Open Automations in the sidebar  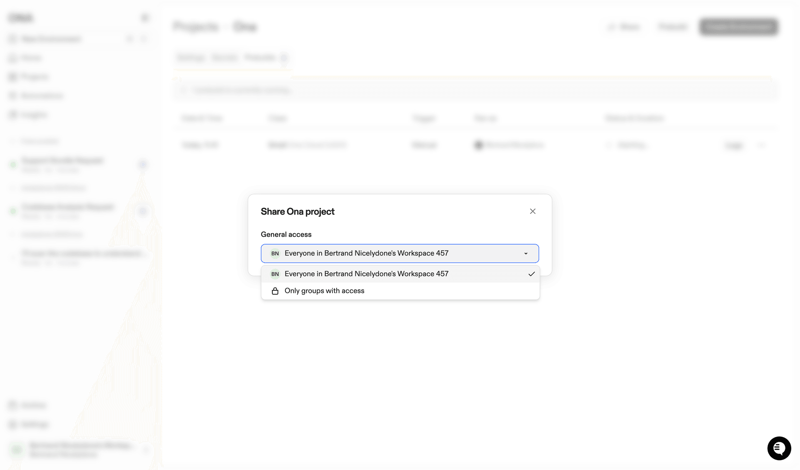42,96
